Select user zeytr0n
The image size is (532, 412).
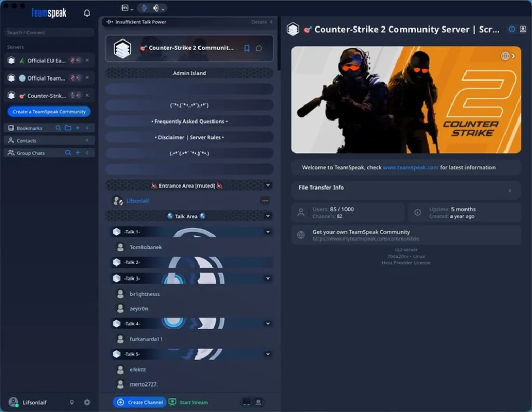[139, 309]
